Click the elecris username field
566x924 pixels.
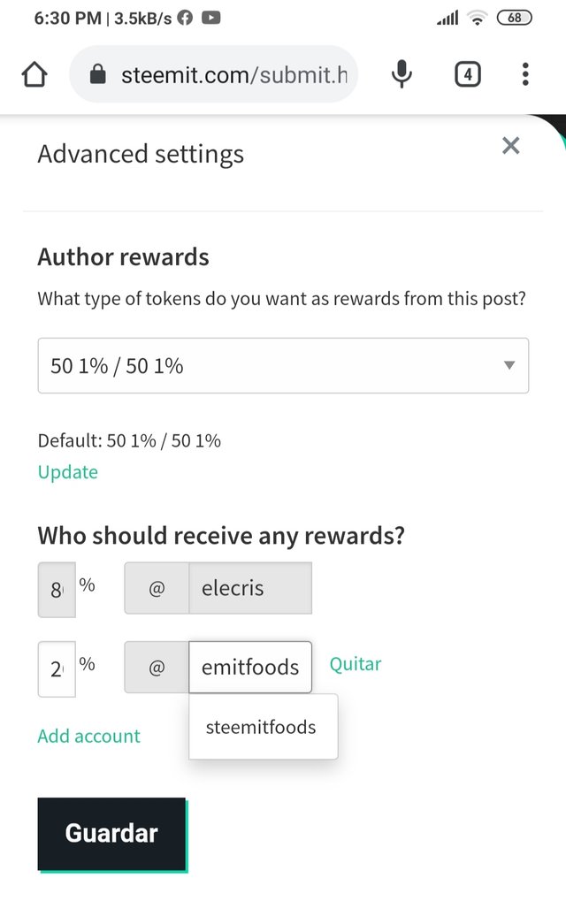coord(250,588)
